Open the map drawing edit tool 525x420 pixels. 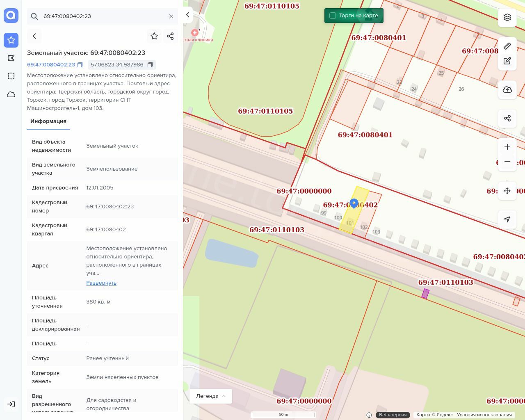[507, 61]
